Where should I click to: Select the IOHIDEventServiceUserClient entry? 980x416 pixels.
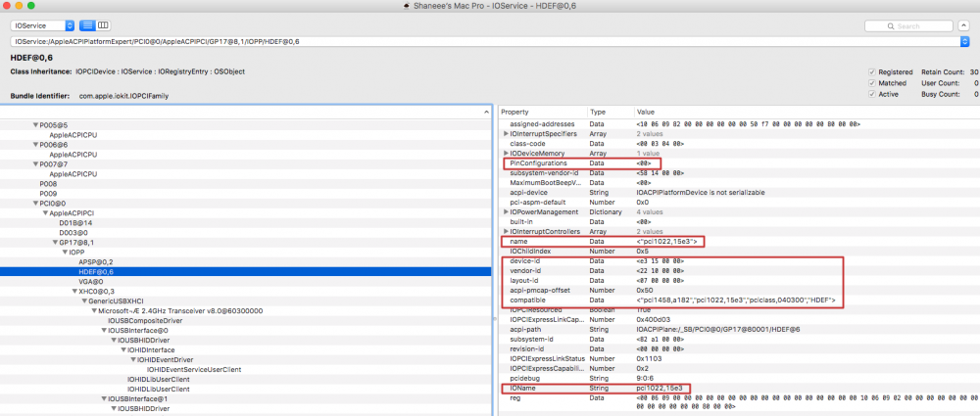point(194,369)
